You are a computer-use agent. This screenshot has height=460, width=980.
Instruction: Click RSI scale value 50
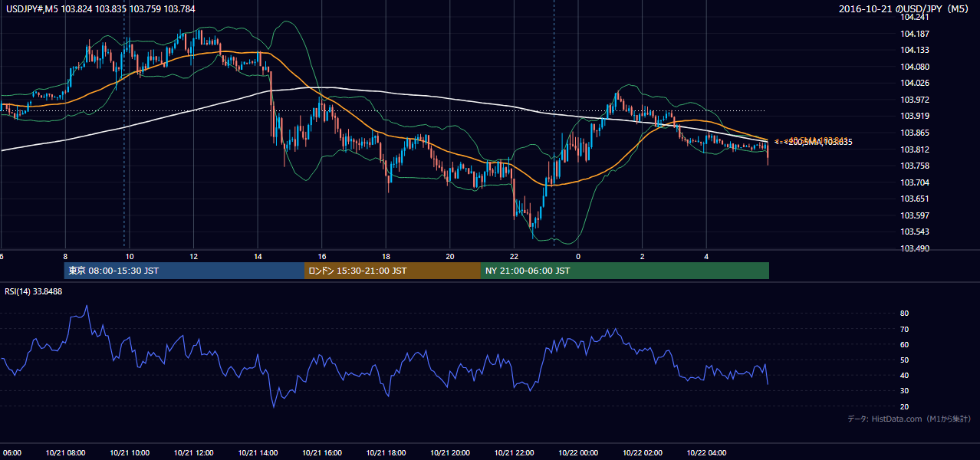[x=905, y=360]
